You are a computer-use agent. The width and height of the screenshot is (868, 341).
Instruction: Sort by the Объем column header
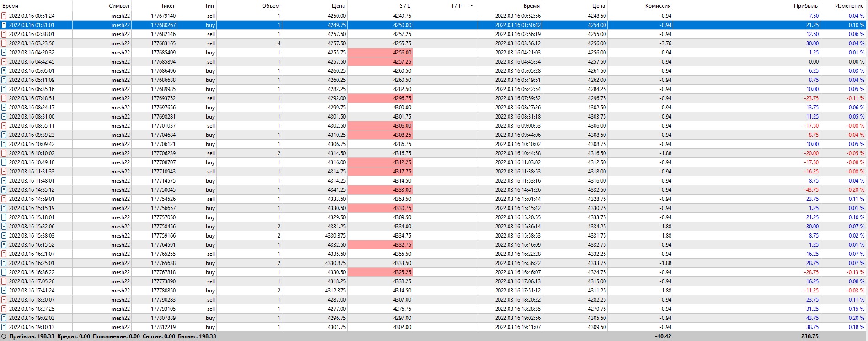[271, 6]
